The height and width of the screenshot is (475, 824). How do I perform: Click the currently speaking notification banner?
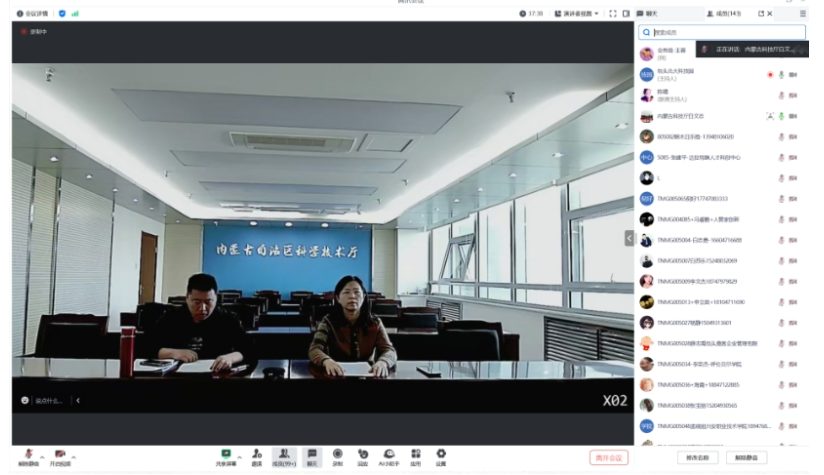tap(753, 49)
